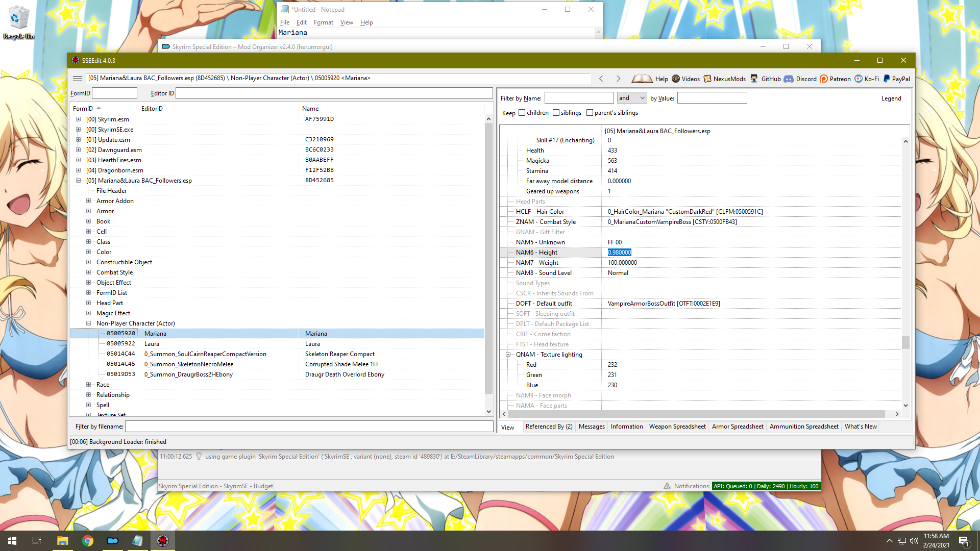Click Mod Organizer Notifications warning icon
The width and height of the screenshot is (980, 551).
click(667, 486)
